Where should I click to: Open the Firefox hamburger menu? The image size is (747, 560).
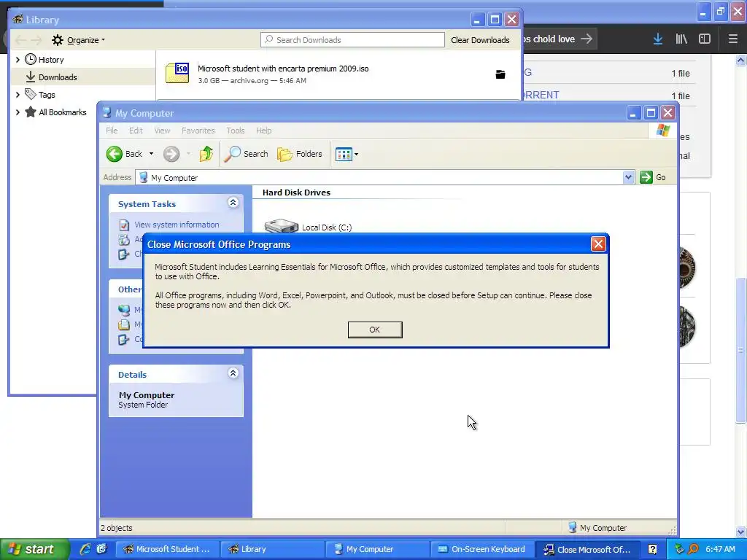732,39
